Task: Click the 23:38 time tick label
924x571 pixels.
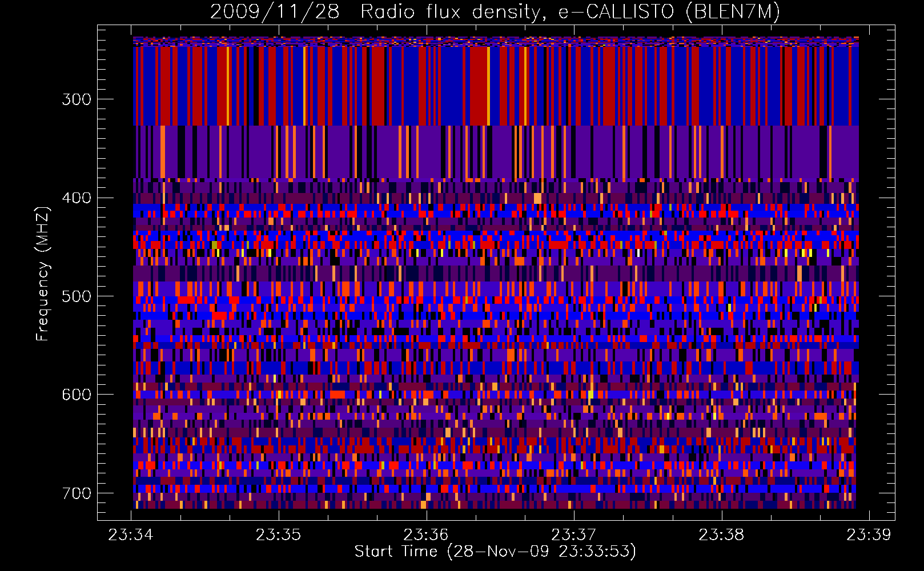Action: coord(721,535)
